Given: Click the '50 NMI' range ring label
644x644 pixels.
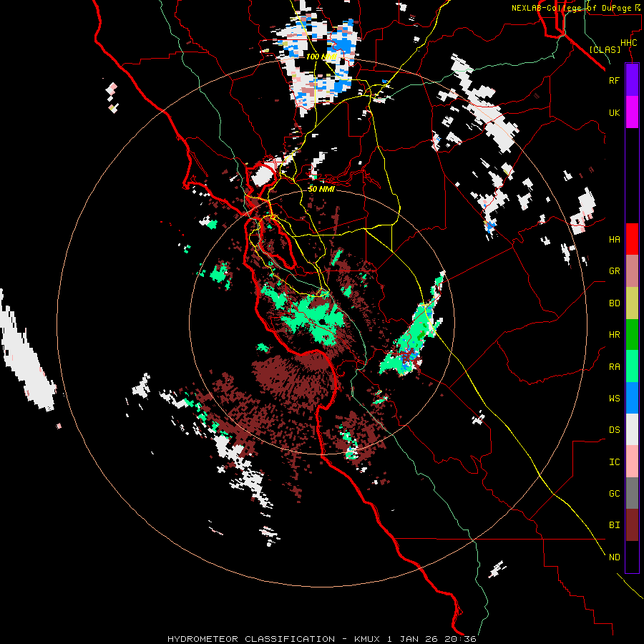Looking at the screenshot, I should point(321,189).
